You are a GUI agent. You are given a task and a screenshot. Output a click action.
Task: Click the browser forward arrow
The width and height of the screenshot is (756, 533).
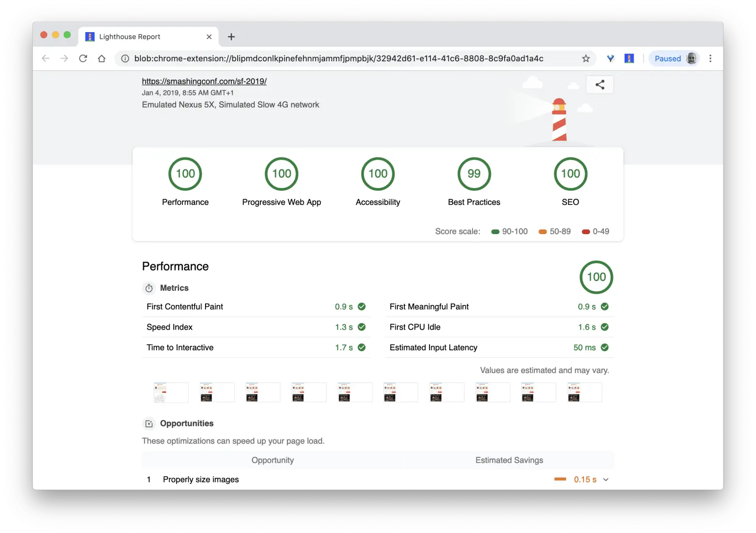[64, 59]
